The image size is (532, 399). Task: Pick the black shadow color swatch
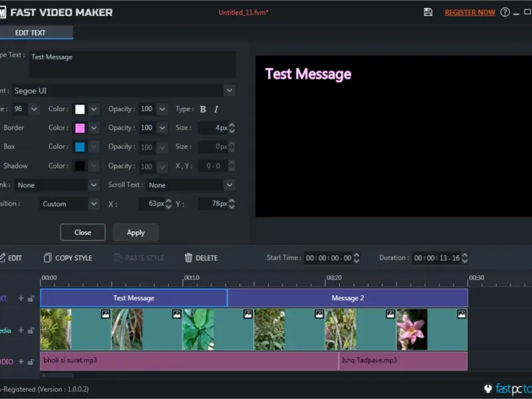(x=80, y=166)
